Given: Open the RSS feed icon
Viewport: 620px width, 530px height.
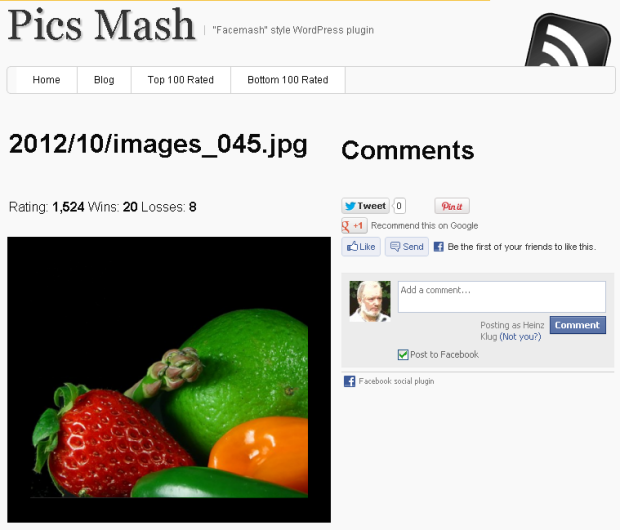Looking at the screenshot, I should [568, 40].
